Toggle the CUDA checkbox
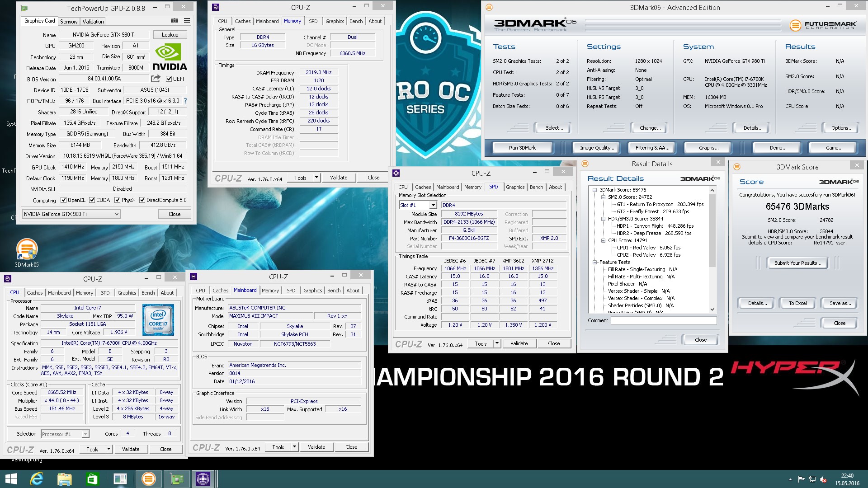Viewport: 868px width, 488px height. 92,200
